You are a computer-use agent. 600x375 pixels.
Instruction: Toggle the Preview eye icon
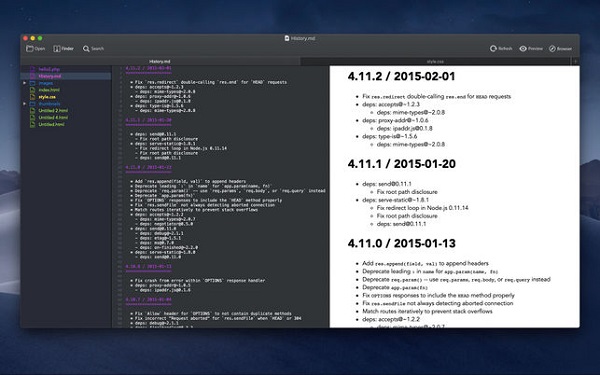pyautogui.click(x=523, y=49)
